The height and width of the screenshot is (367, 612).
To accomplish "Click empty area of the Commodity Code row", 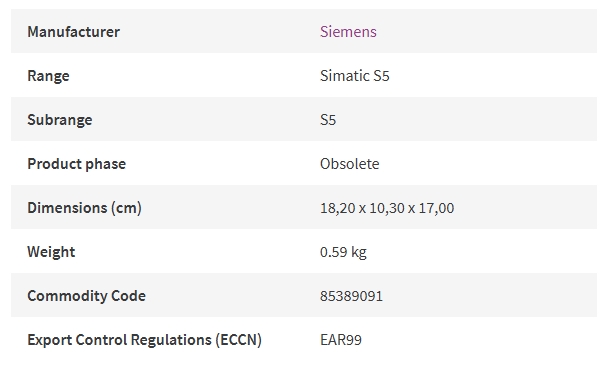I will tap(488, 295).
